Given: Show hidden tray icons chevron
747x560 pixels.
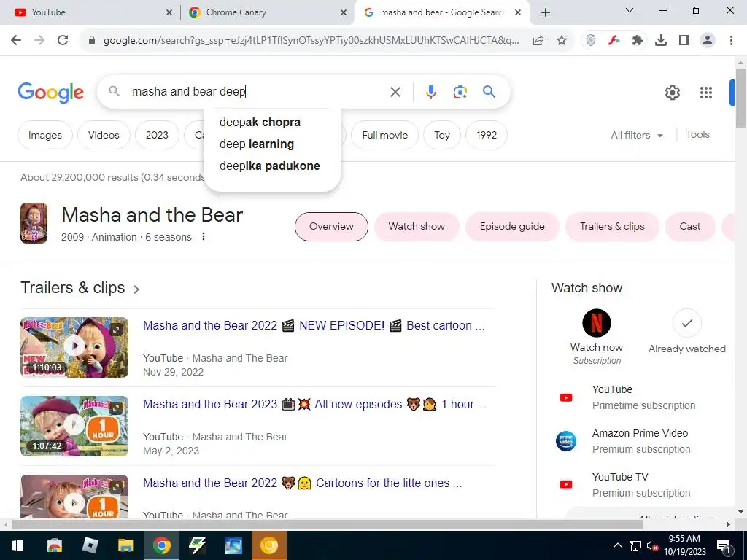Looking at the screenshot, I should tap(617, 545).
